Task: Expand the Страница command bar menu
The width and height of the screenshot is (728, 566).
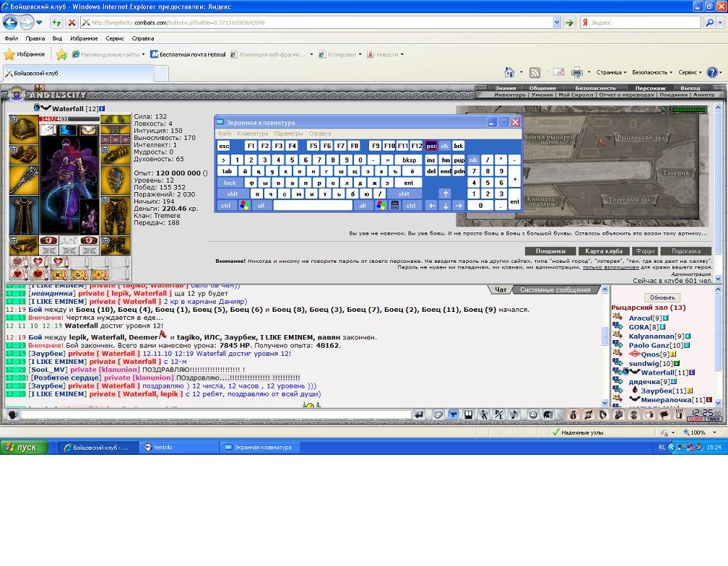Action: click(x=611, y=72)
